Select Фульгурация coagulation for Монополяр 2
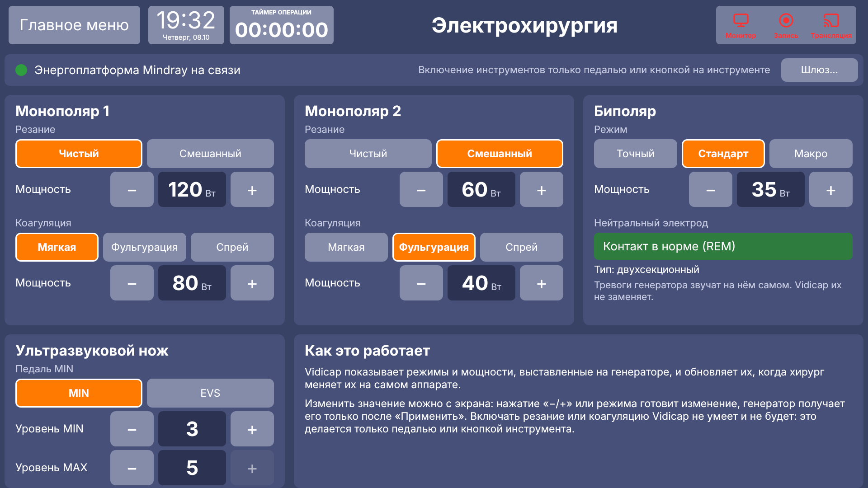 [x=434, y=247]
